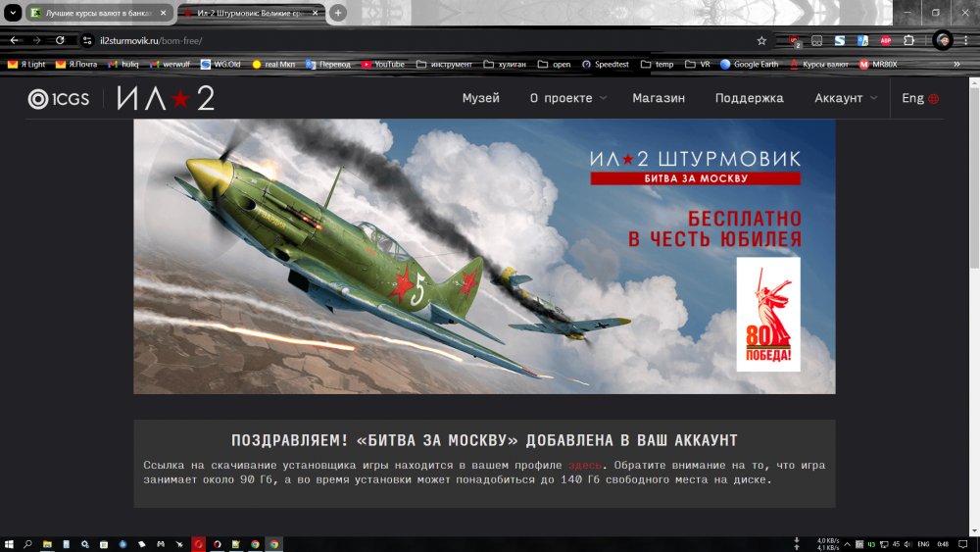
Task: Open the tab search dropdown arrow
Action: coord(13,13)
